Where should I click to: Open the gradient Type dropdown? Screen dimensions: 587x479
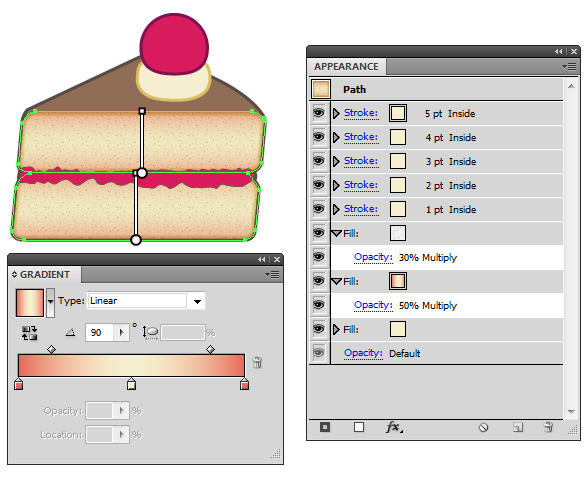[x=197, y=301]
